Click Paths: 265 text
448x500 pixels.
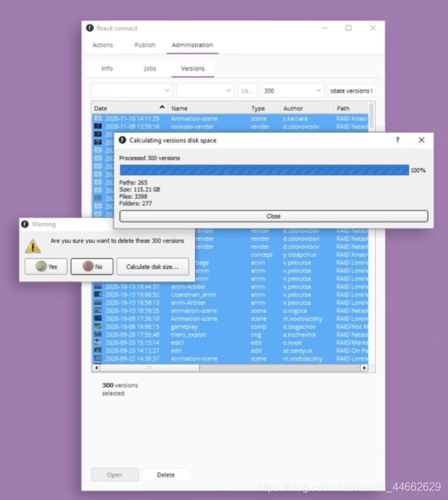click(x=133, y=182)
